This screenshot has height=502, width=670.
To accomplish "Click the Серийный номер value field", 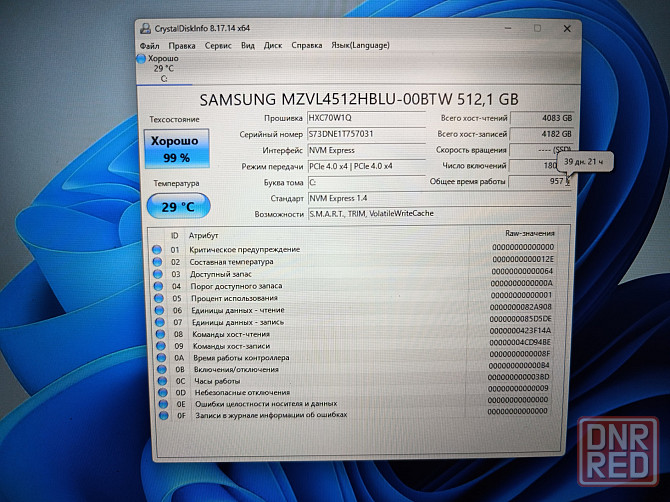I will click(365, 133).
